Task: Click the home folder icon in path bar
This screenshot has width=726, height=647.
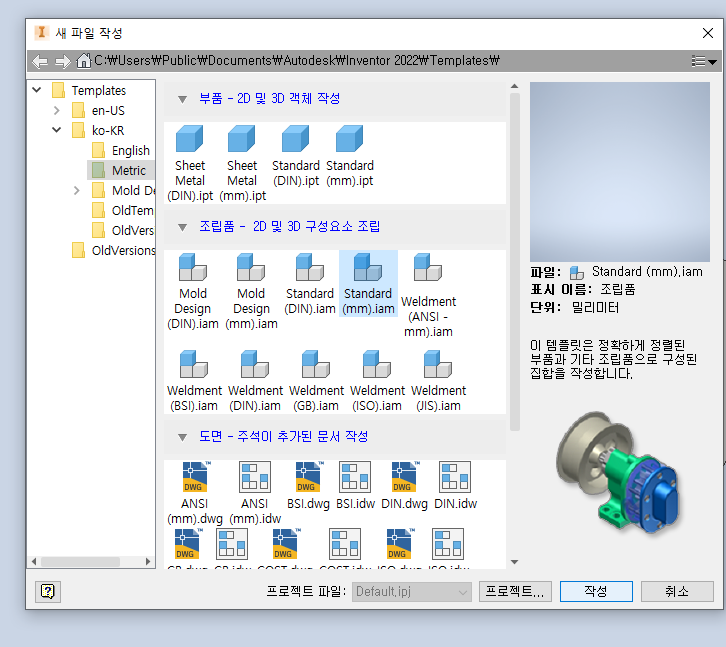Action: point(83,61)
